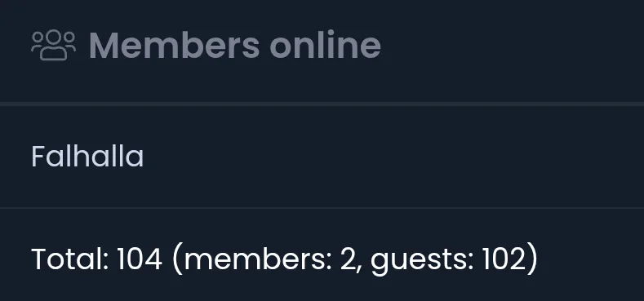The height and width of the screenshot is (301, 644).
Task: Click the thin separator under Falhalla
Action: [322, 208]
